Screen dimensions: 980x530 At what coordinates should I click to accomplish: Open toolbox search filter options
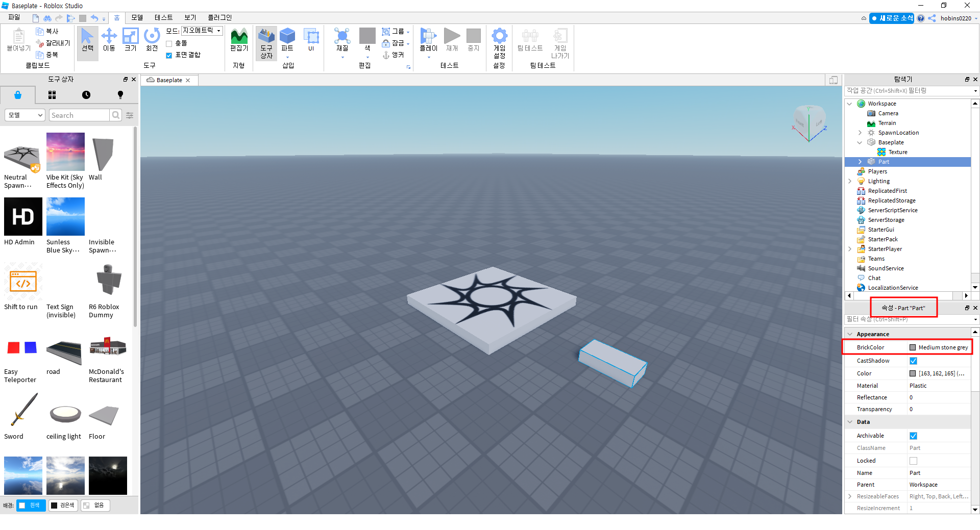click(130, 115)
